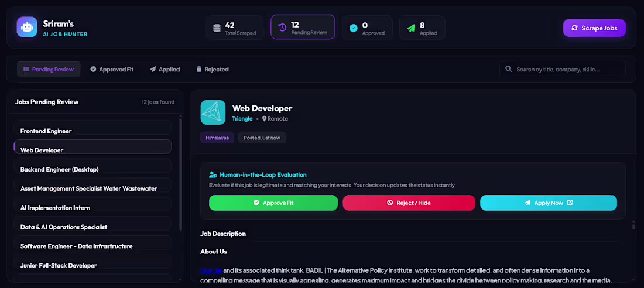Click the Triangle company logo thumbnail
The width and height of the screenshot is (644, 288).
pyautogui.click(x=213, y=112)
